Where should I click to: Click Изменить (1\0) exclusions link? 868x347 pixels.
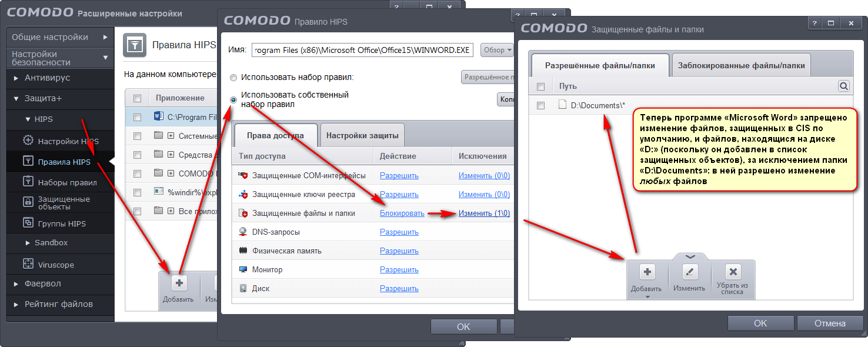click(x=484, y=213)
